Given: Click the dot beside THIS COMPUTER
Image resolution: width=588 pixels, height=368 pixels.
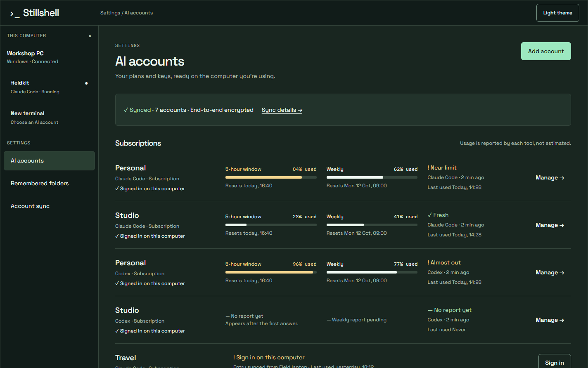Looking at the screenshot, I should point(90,36).
